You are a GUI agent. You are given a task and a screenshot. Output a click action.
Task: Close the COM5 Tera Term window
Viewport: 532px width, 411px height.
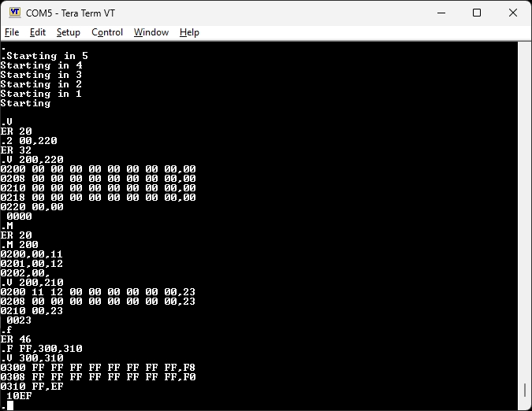[x=513, y=13]
